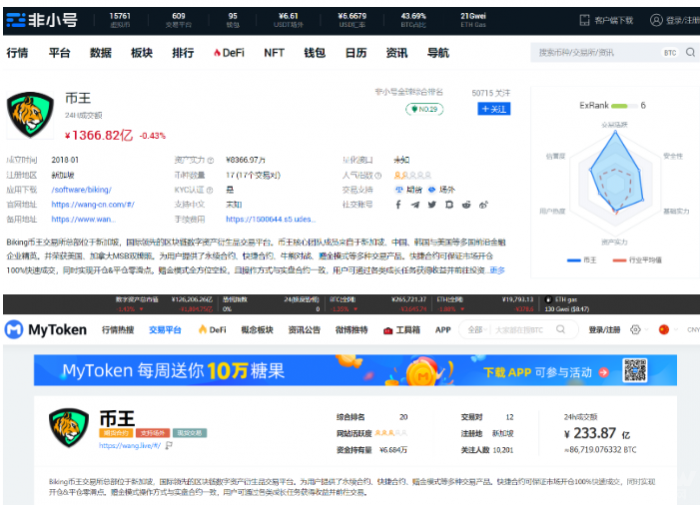Image resolution: width=700 pixels, height=505 pixels.
Task: Click the NO.29 rank badge
Action: pos(424,109)
